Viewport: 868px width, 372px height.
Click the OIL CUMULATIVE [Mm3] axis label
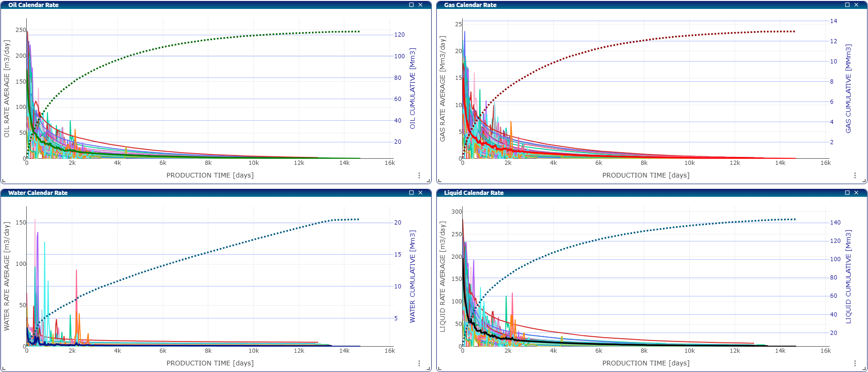(x=412, y=88)
